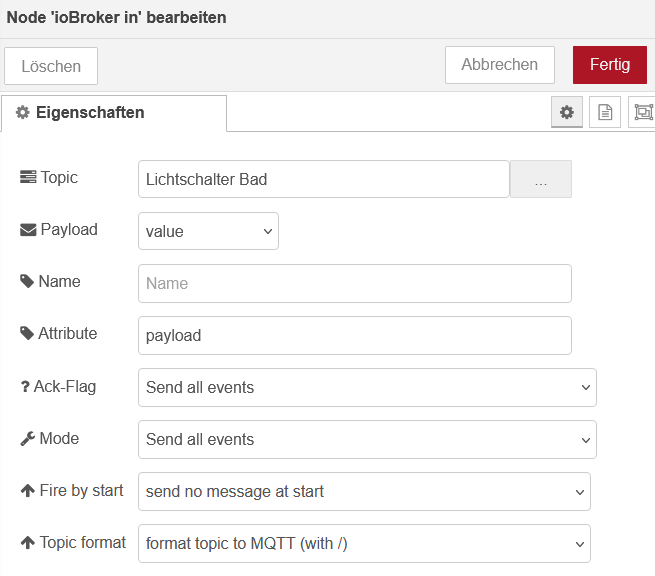655x576 pixels.
Task: Open node description document icon tab
Action: 604,112
